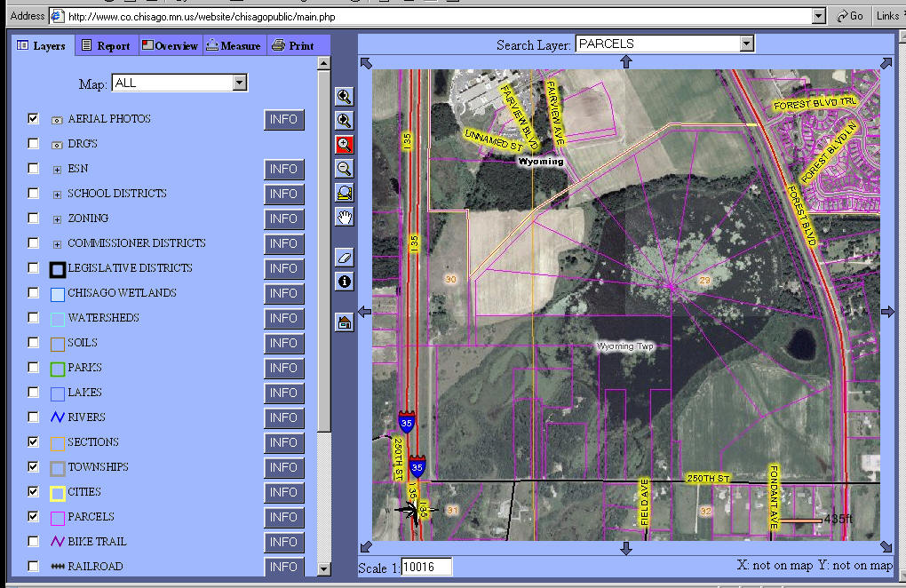The height and width of the screenshot is (588, 906).
Task: Click the CHISAGO WETLANDS blue color swatch
Action: tap(57, 292)
